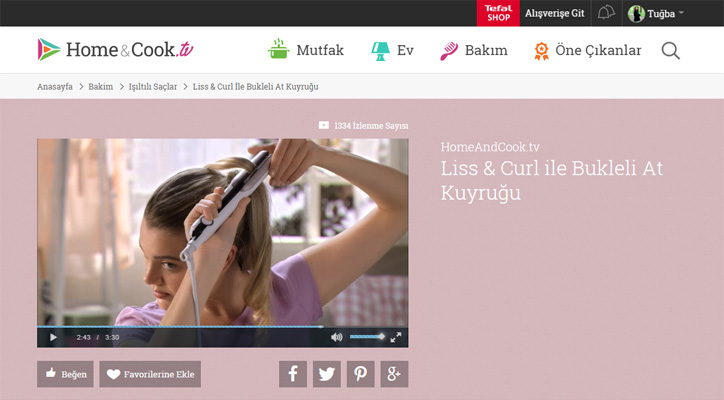Image resolution: width=724 pixels, height=400 pixels.
Task: Open the Ev menu
Action: [x=405, y=50]
